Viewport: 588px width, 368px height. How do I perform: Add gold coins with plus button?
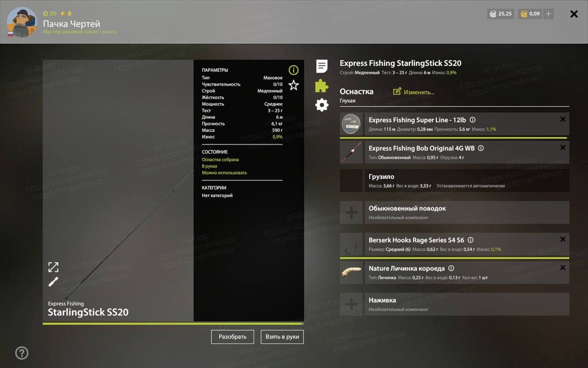pyautogui.click(x=548, y=14)
